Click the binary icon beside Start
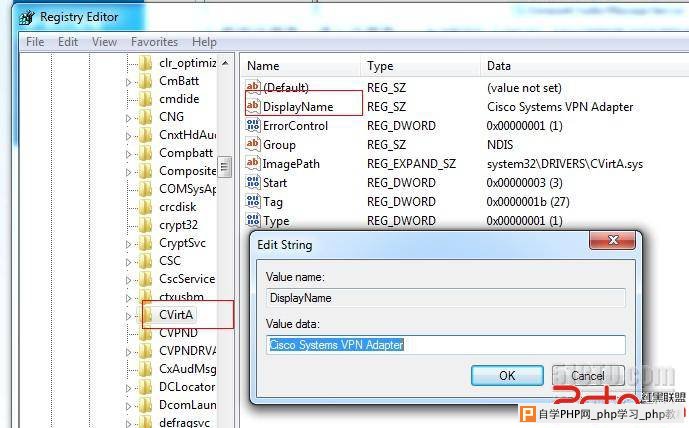 point(253,182)
